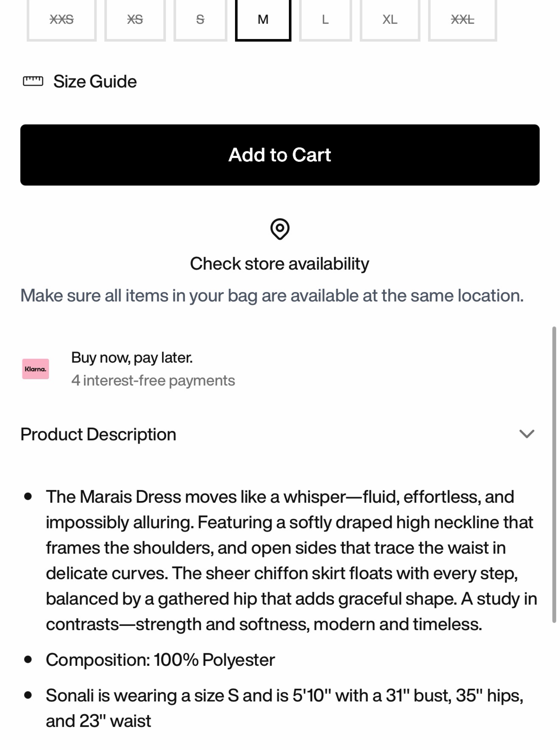The image size is (560, 750).
Task: Pick the crossed-out XS size
Action: coord(135,20)
